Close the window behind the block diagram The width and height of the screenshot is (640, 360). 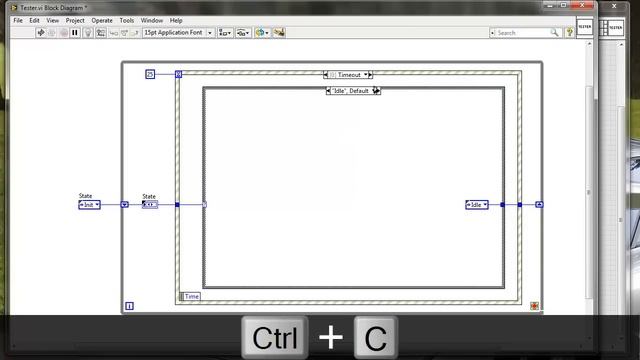pyautogui.click(x=614, y=6)
